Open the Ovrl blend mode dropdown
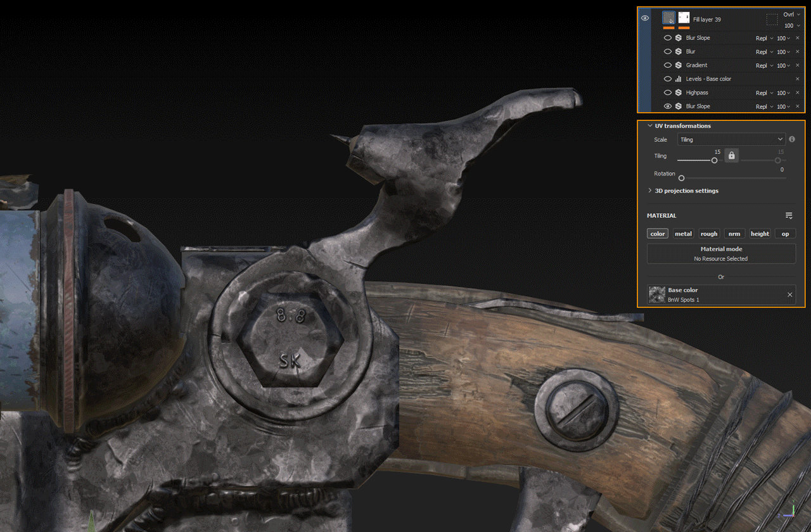 (x=790, y=14)
